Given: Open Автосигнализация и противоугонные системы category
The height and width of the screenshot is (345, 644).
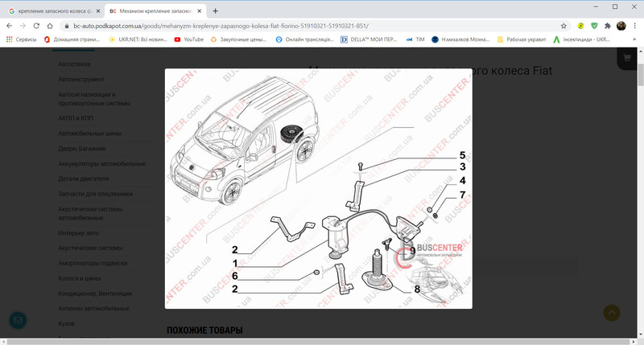Looking at the screenshot, I should pos(94,99).
